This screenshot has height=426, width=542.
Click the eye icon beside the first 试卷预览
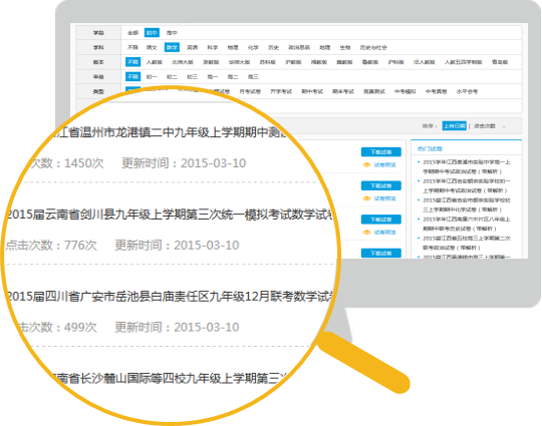pos(366,165)
